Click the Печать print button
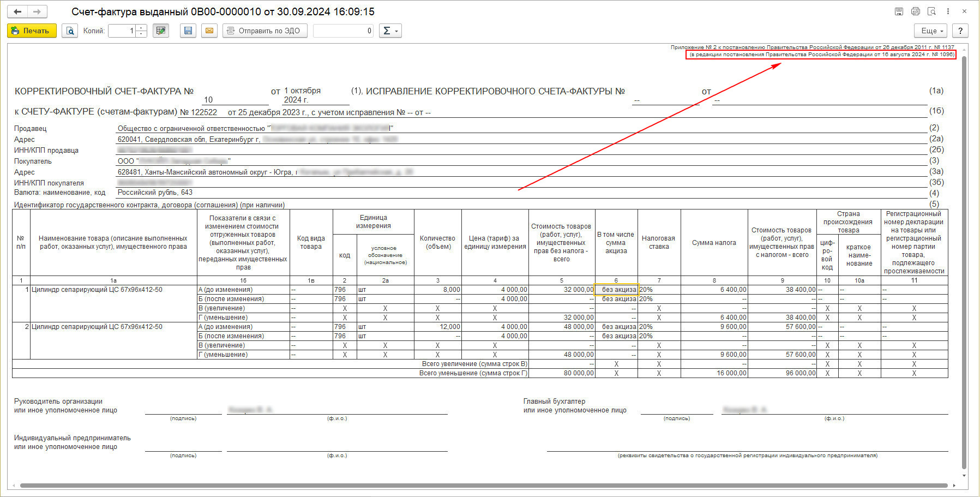 [32, 31]
